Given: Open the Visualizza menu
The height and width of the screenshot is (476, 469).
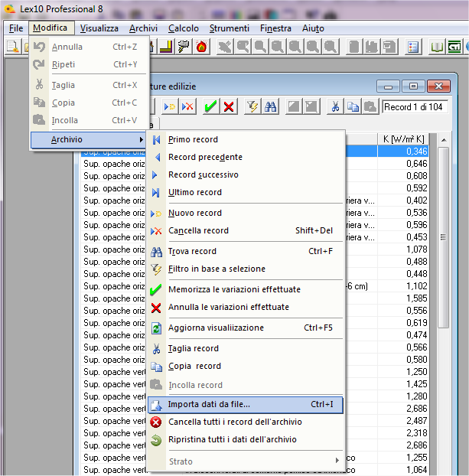Looking at the screenshot, I should pos(99,28).
